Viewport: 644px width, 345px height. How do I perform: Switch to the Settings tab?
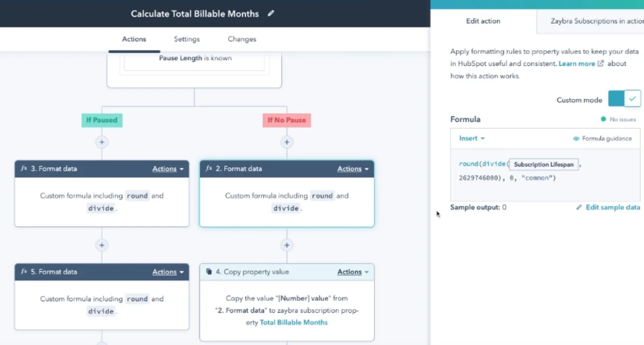pyautogui.click(x=186, y=39)
